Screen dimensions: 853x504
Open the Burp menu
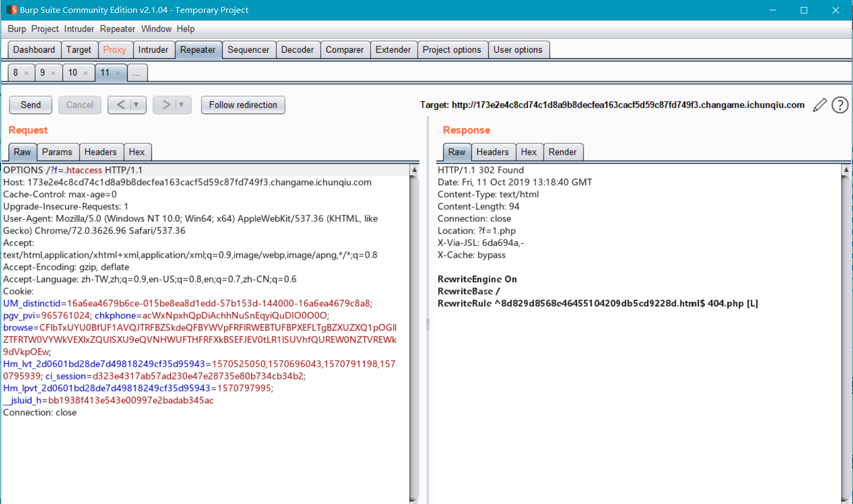17,29
